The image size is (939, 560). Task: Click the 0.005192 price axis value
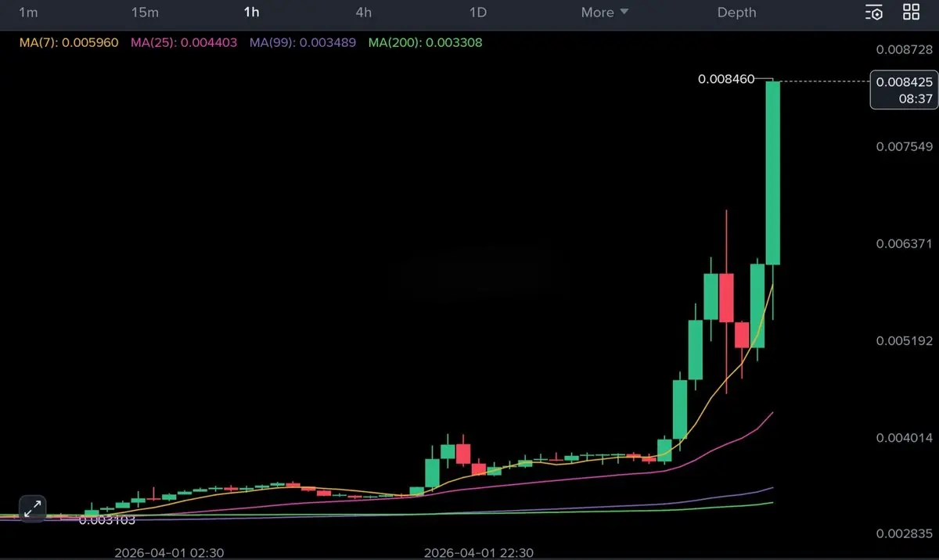(x=904, y=341)
